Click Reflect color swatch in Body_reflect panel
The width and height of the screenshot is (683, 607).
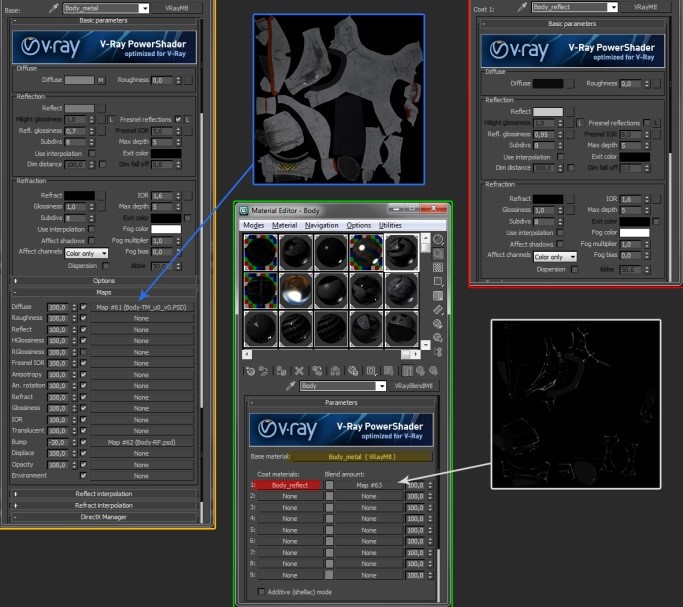[x=548, y=112]
